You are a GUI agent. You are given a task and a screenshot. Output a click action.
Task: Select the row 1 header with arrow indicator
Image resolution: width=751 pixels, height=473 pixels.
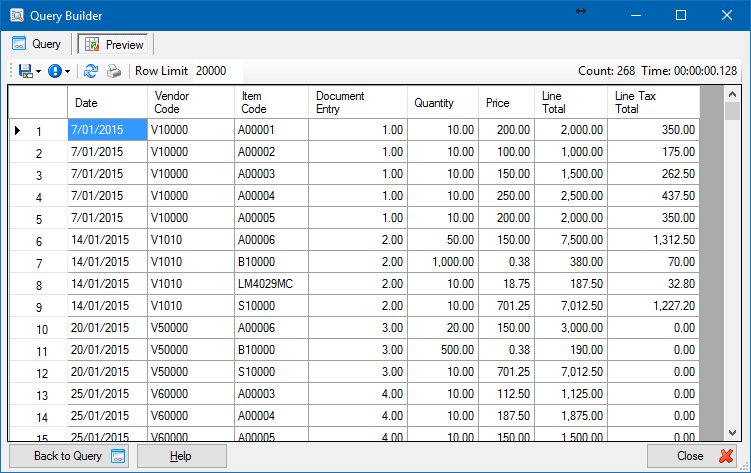[38, 130]
